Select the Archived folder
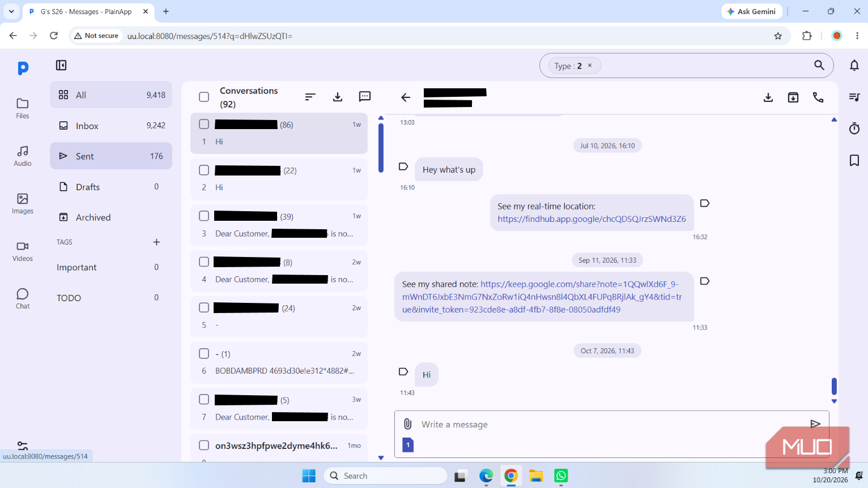The image size is (868, 488). (111, 217)
